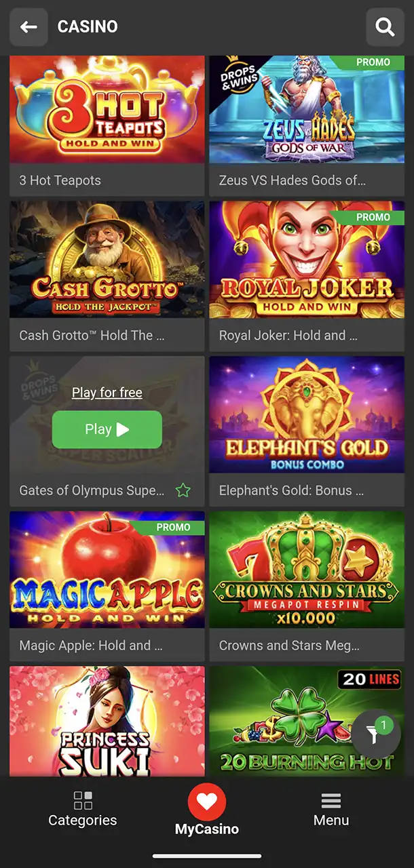414x868 pixels.
Task: Open Crowns and Stars Megapot game
Action: click(x=307, y=570)
